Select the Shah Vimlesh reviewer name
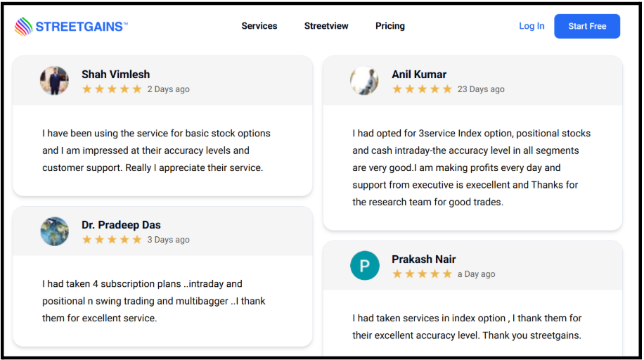This screenshot has height=360, width=644. [116, 75]
